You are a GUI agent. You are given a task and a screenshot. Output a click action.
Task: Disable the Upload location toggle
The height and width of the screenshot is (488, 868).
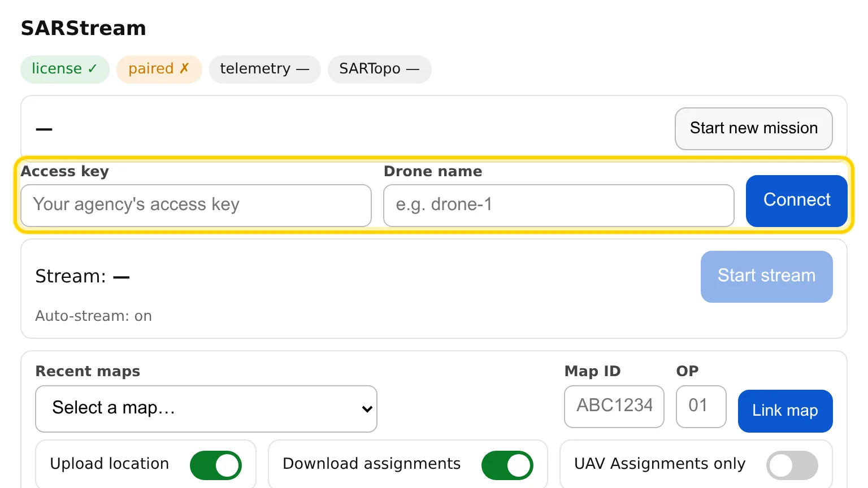[x=216, y=465]
